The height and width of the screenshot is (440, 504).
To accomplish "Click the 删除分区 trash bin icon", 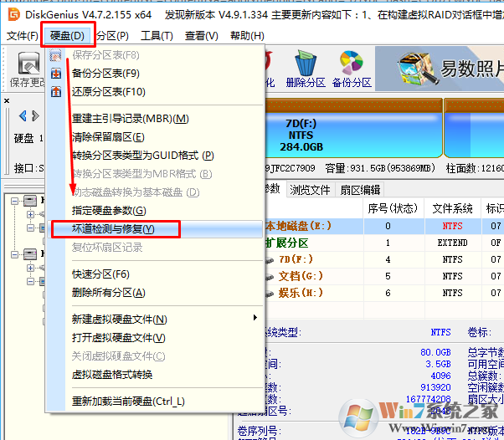I will click(306, 62).
